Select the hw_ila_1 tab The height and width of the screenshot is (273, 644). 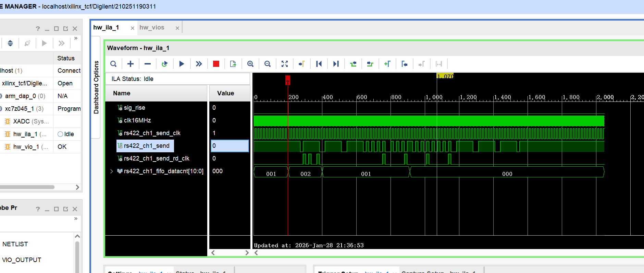click(x=106, y=27)
